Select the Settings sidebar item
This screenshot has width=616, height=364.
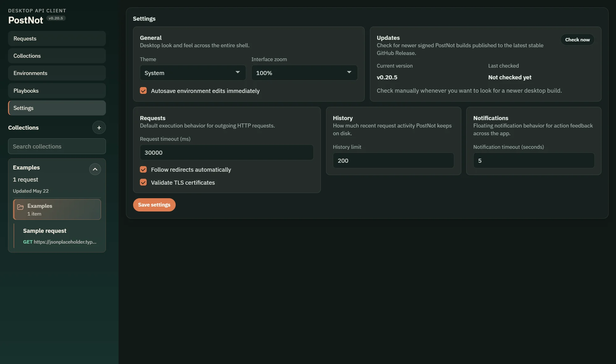point(57,108)
